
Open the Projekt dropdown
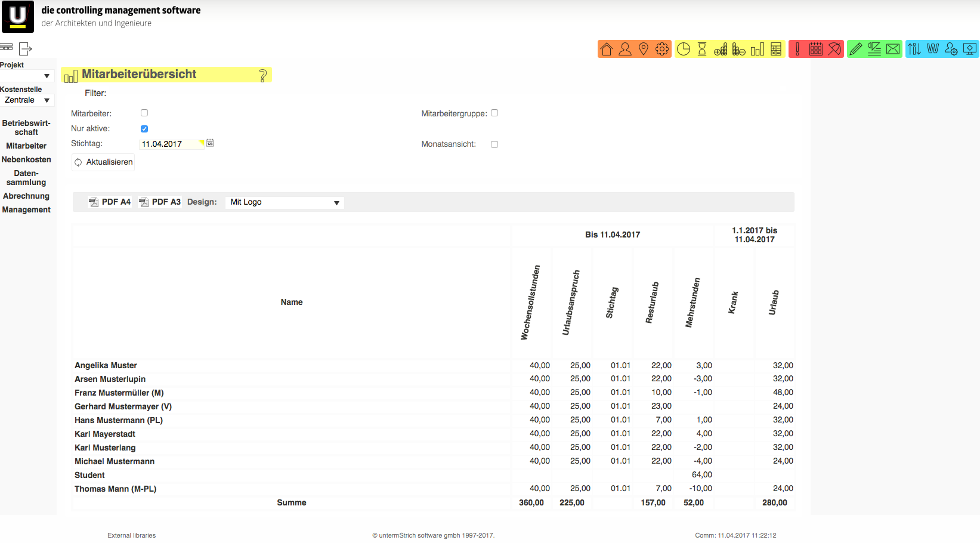click(x=27, y=76)
